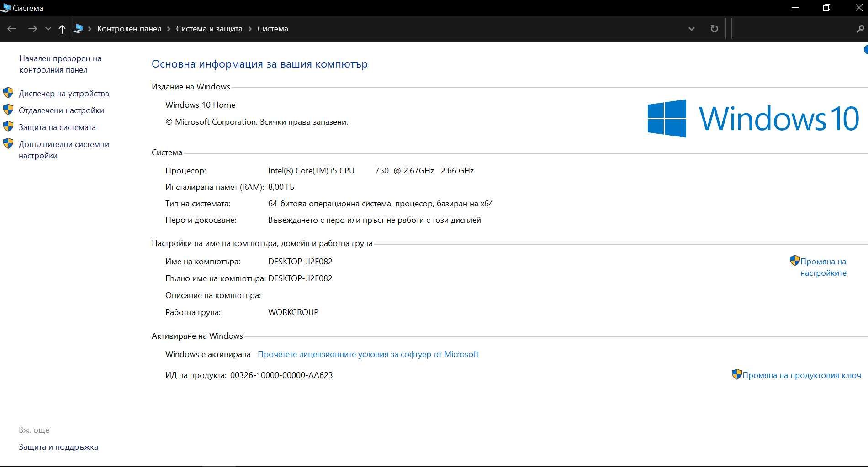Expand chevron after Контролен панел
The image size is (868, 467).
coord(169,29)
